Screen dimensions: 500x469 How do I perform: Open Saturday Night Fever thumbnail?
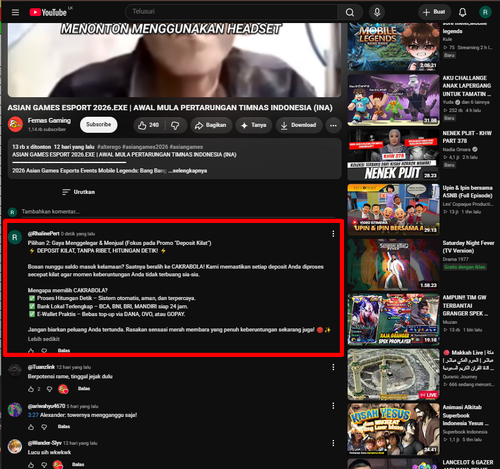(x=393, y=265)
